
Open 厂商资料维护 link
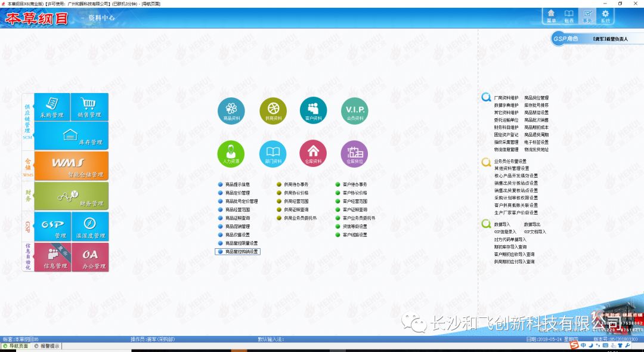[506, 98]
